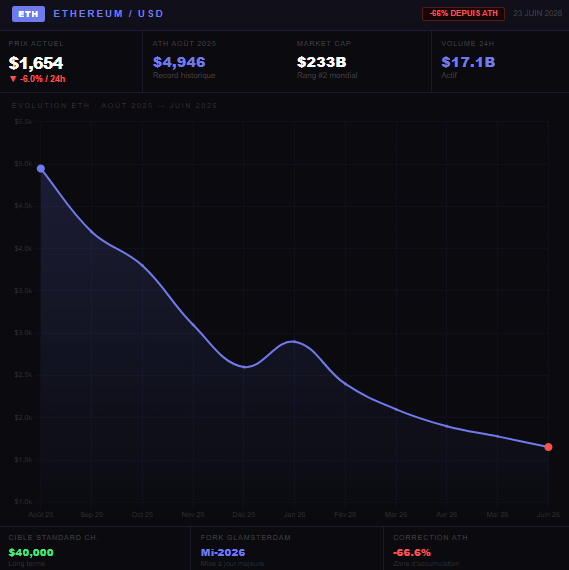The height and width of the screenshot is (570, 569).
Task: Click the 'Sep 25' x-axis label
Action: tap(92, 515)
